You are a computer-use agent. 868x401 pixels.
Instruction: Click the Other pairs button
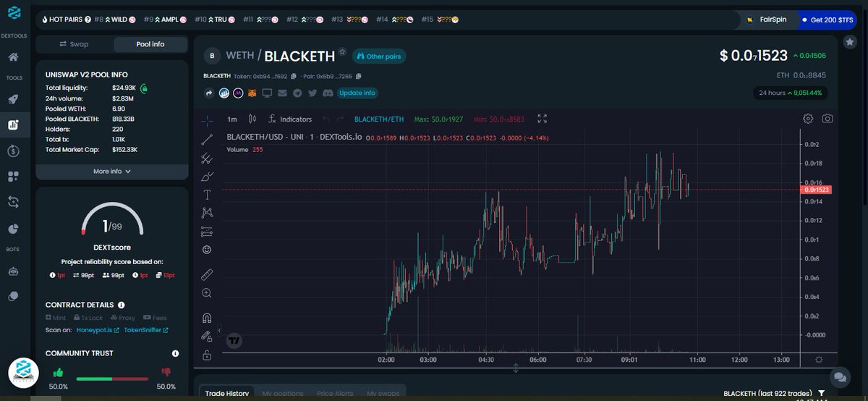(380, 56)
